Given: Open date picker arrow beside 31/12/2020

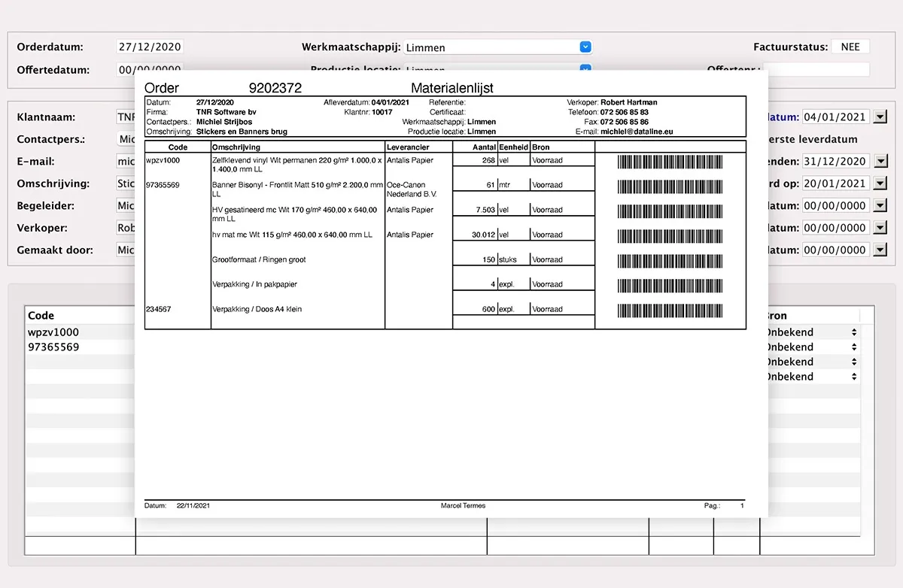Looking at the screenshot, I should [880, 161].
